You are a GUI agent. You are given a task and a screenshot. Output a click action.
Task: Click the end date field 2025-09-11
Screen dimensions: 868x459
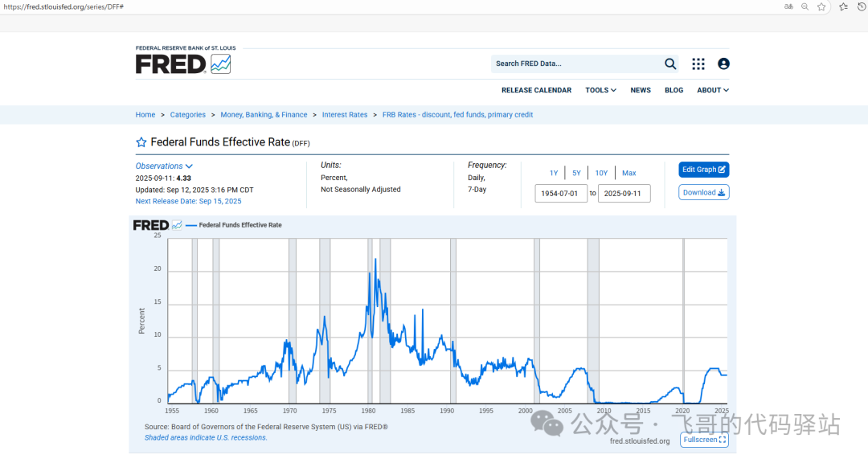click(x=624, y=193)
